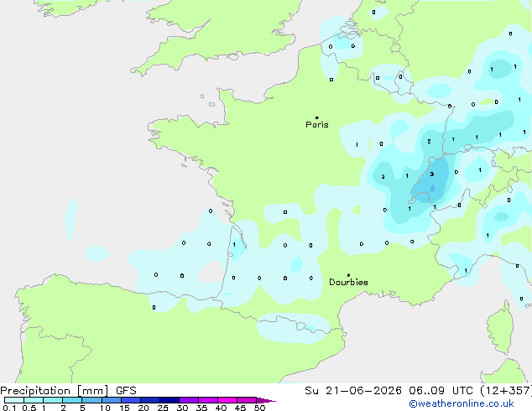Screen dimensions: 532x411
Task: Click the GFS model label
Action: [x=126, y=391]
